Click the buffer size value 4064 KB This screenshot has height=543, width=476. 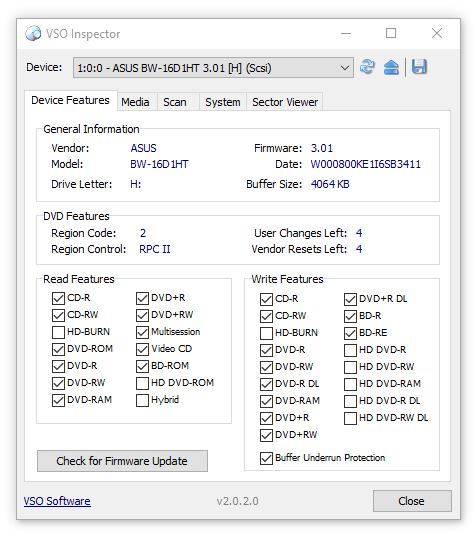330,184
